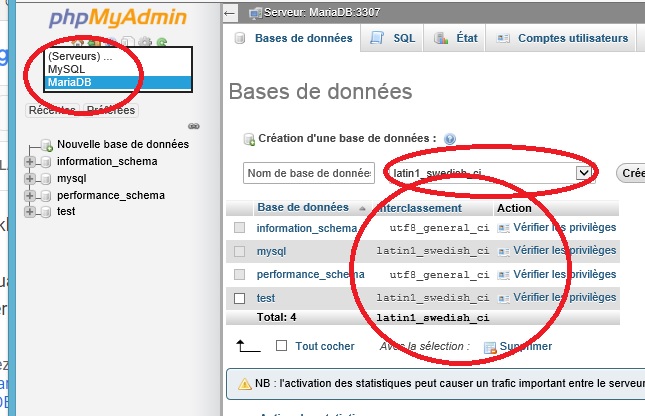645x416 pixels.
Task: Click Nom de base de données input field
Action: click(x=309, y=173)
